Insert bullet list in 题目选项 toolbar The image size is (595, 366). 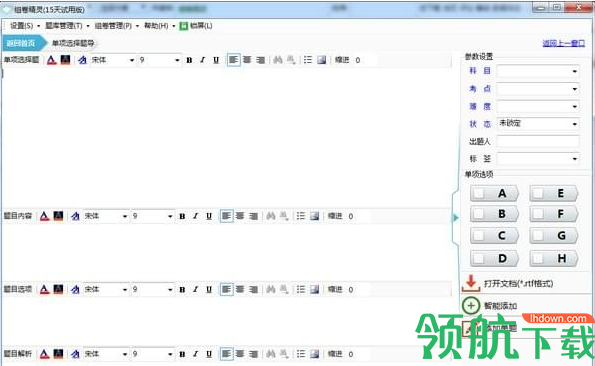tap(301, 289)
